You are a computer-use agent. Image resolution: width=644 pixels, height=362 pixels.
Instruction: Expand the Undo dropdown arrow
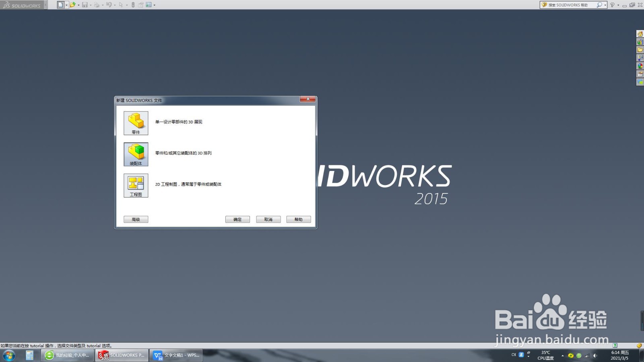tap(115, 5)
